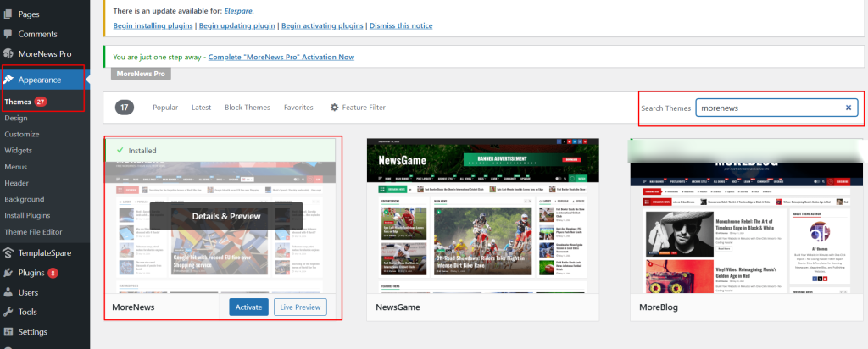The image size is (868, 349).
Task: Click the Plugins plug icon
Action: pyautogui.click(x=8, y=273)
